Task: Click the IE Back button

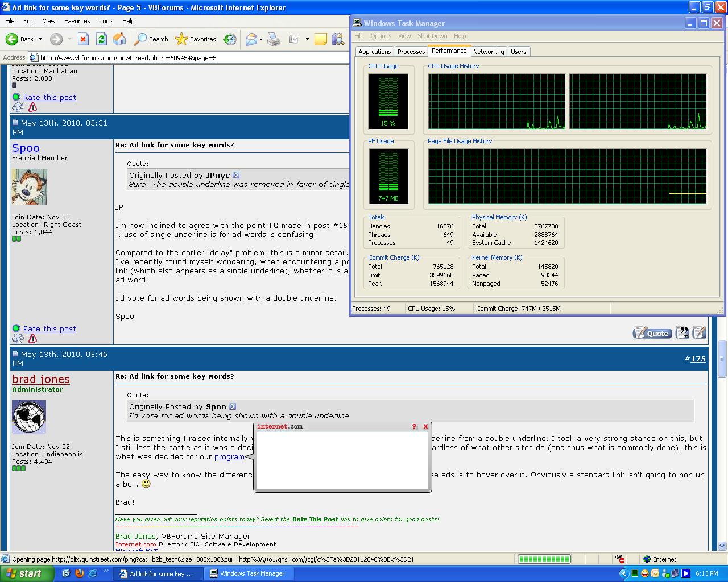Action: pos(20,39)
